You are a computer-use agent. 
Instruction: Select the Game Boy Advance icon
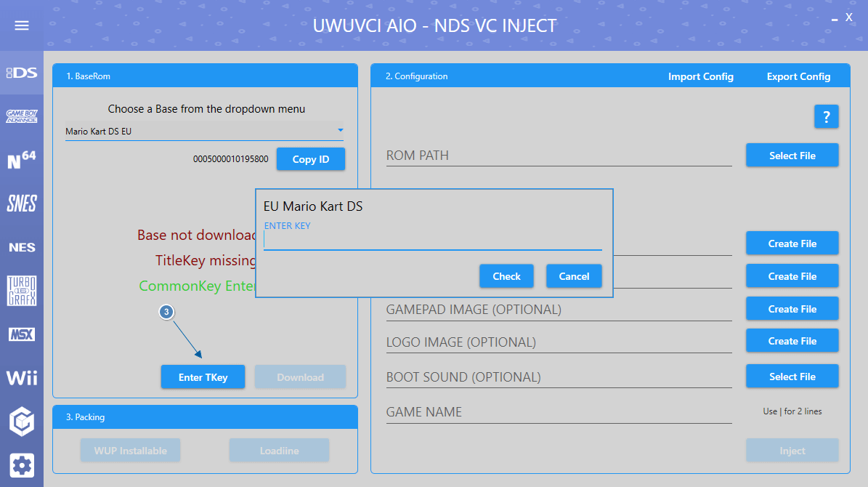(x=22, y=116)
